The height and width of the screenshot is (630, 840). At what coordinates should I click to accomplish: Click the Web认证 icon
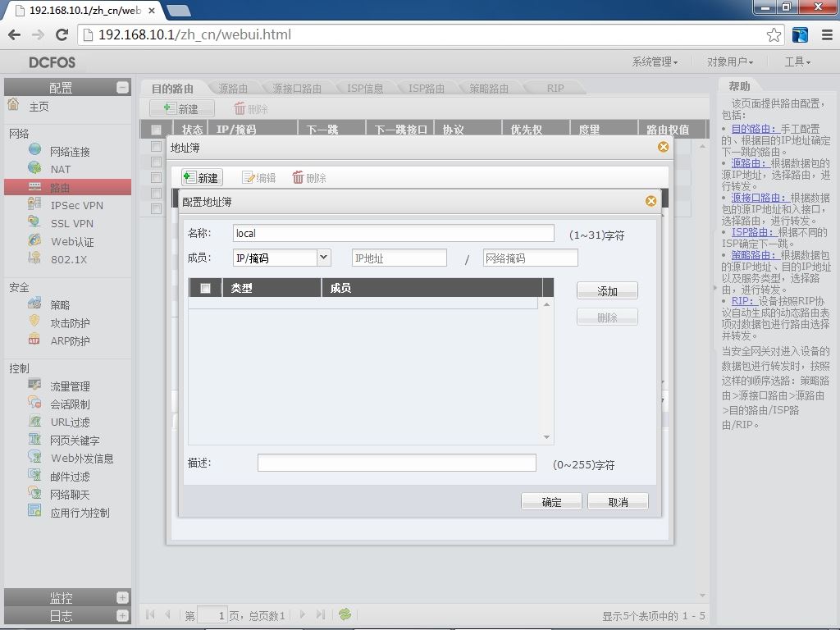click(x=34, y=240)
